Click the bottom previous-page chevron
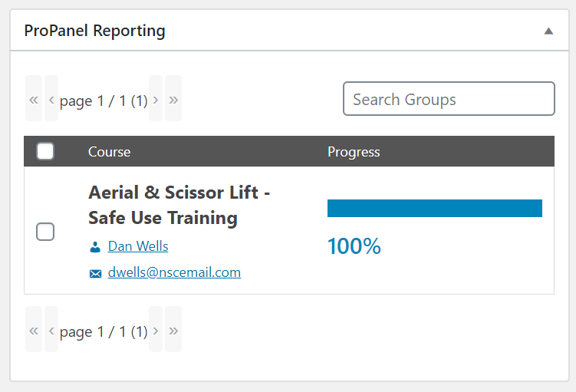576x392 pixels. (x=51, y=330)
